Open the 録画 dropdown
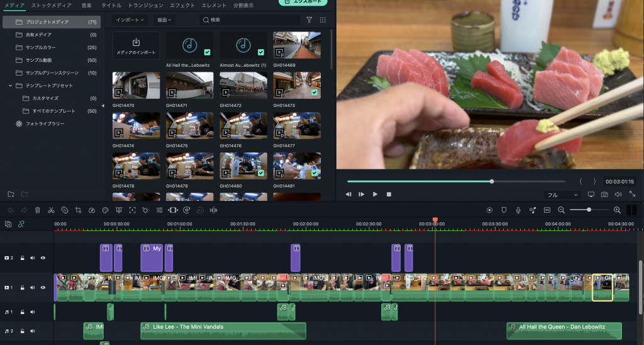Image resolution: width=644 pixels, height=345 pixels. click(164, 20)
